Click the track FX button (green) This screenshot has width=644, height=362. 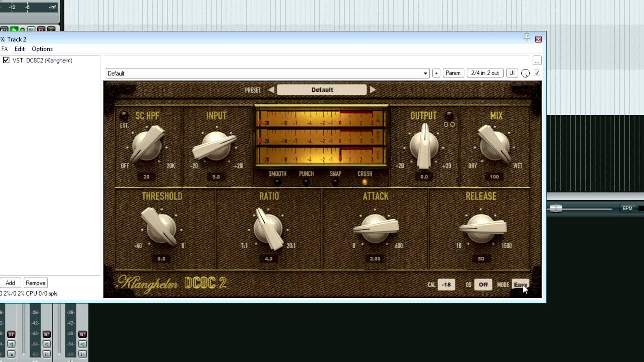[x=14, y=30]
